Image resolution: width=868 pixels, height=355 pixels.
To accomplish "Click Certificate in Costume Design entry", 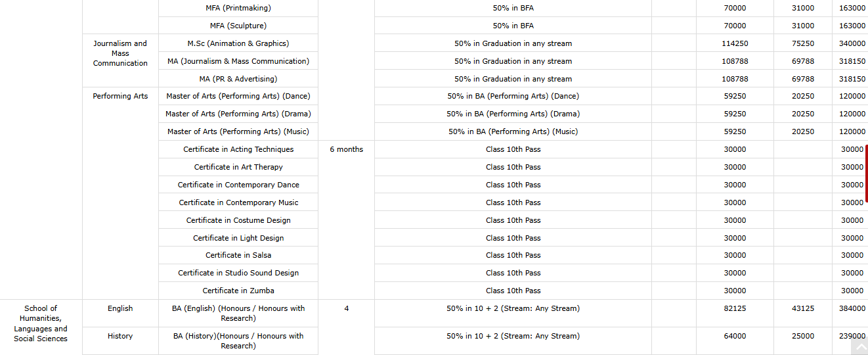I will tap(238, 220).
